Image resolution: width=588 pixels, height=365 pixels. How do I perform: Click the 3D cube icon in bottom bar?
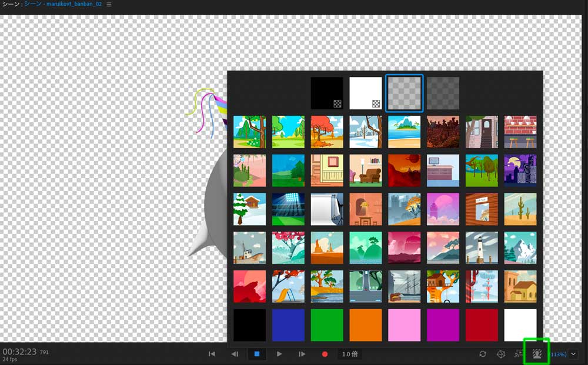coord(501,354)
